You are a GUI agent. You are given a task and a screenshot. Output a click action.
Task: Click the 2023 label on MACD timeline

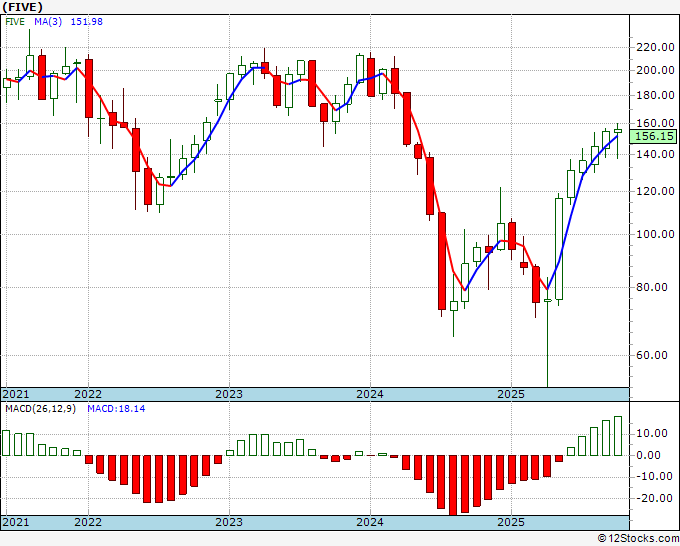pyautogui.click(x=229, y=522)
